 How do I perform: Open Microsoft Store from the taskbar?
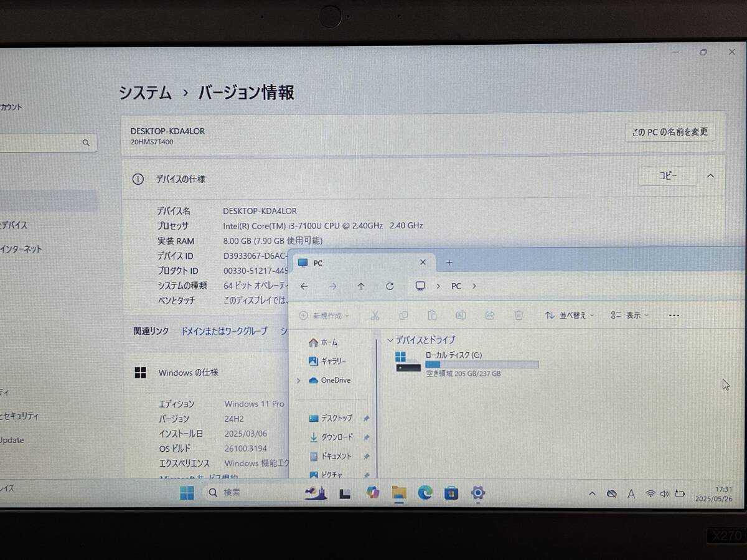point(451,493)
